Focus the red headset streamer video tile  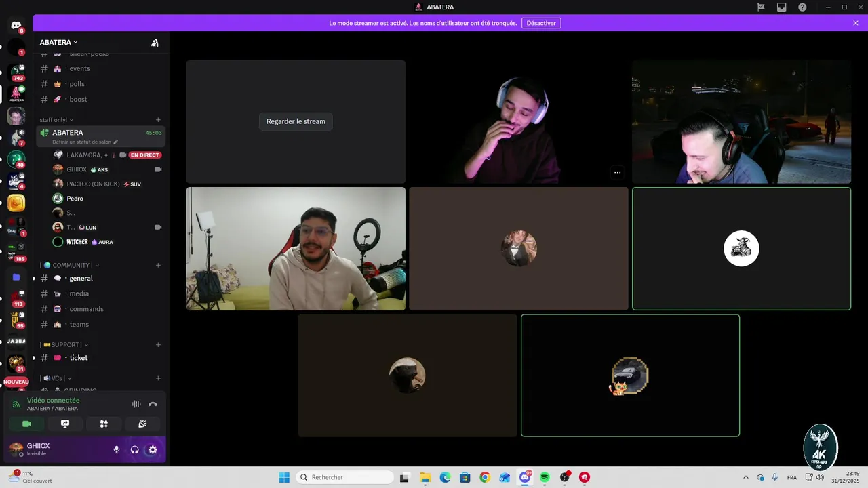coord(741,122)
